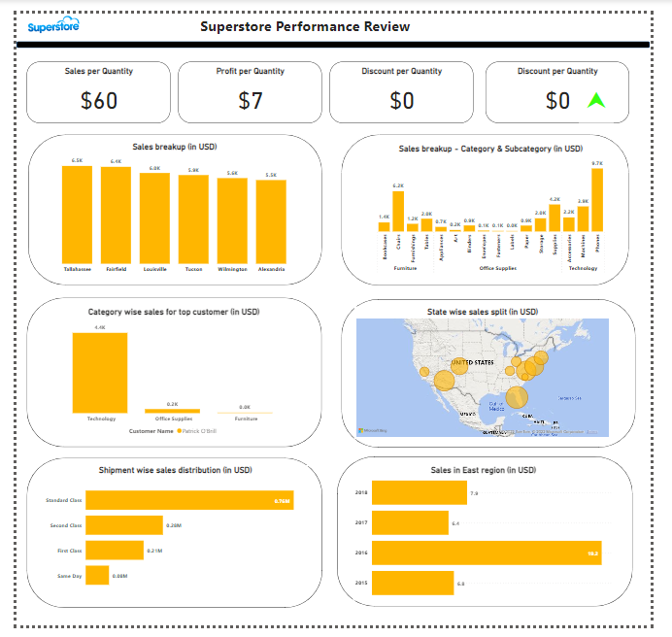
Task: Click the northeastern-most bubble on map
Action: point(541,357)
